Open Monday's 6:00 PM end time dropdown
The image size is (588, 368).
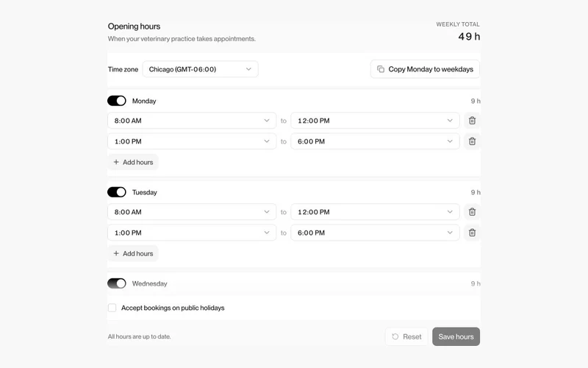[375, 141]
